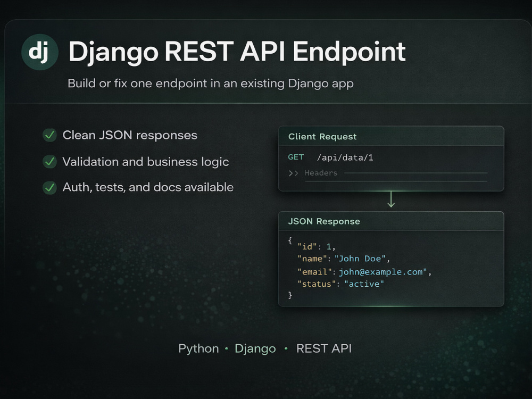Click the REST API tag at bottom

tap(323, 348)
